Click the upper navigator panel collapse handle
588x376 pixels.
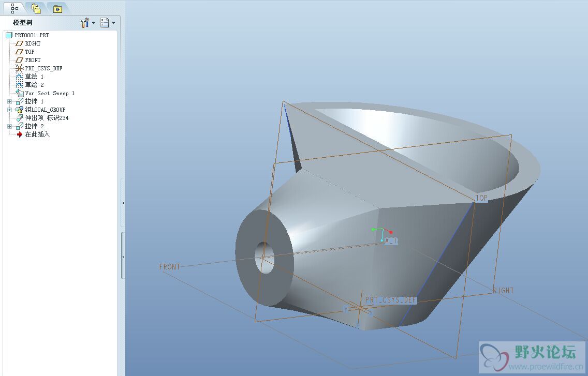point(123,203)
